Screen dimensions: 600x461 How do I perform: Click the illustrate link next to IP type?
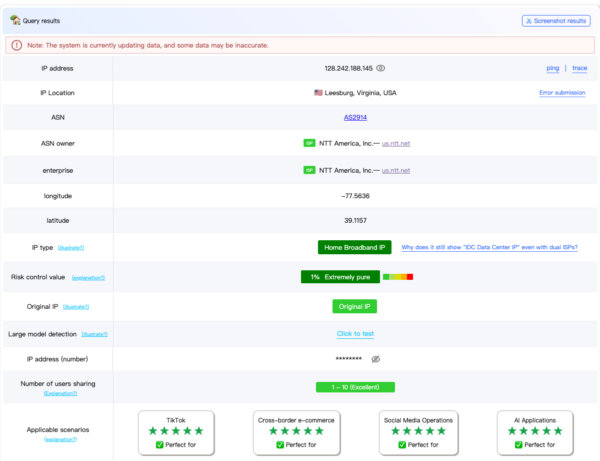[71, 248]
